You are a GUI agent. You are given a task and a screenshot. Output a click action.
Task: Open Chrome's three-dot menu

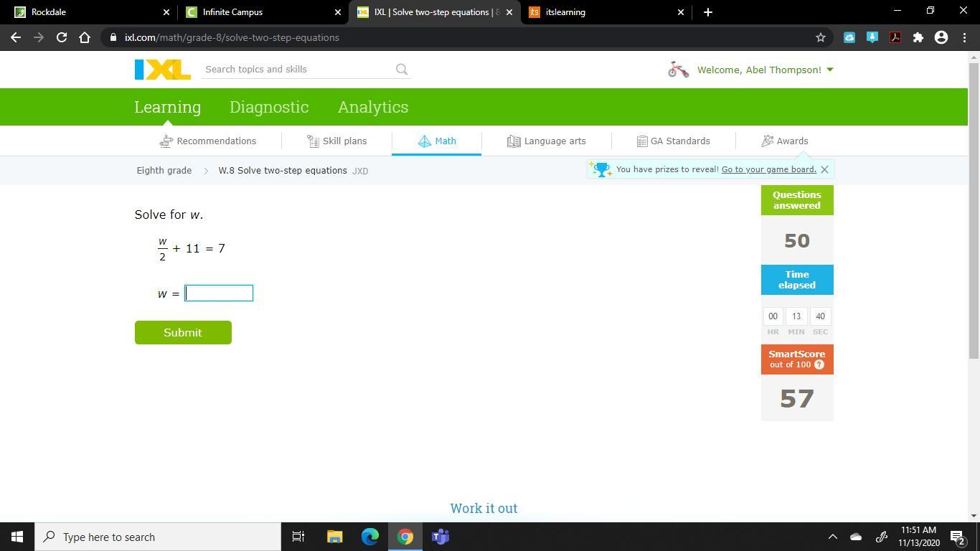tap(963, 37)
